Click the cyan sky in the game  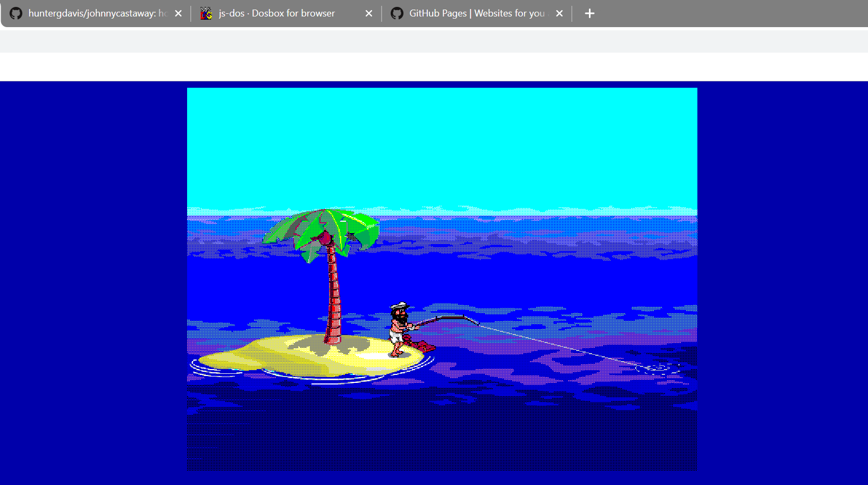441,149
